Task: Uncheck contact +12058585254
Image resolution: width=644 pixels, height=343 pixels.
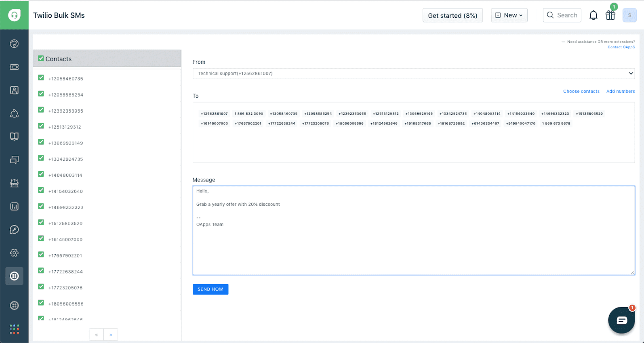Action: [x=41, y=94]
